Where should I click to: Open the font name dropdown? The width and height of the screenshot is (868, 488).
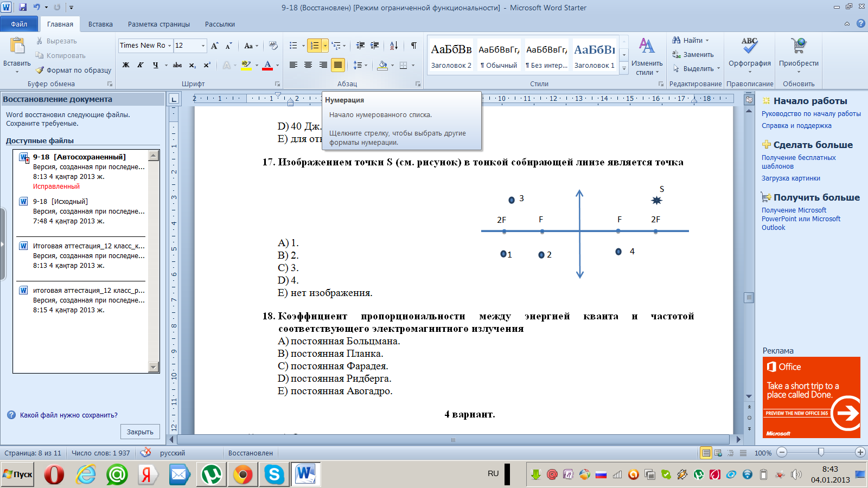169,46
